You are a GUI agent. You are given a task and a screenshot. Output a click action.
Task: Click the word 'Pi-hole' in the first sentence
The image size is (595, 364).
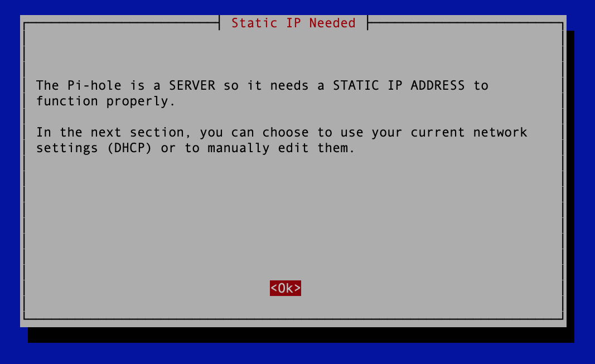94,85
